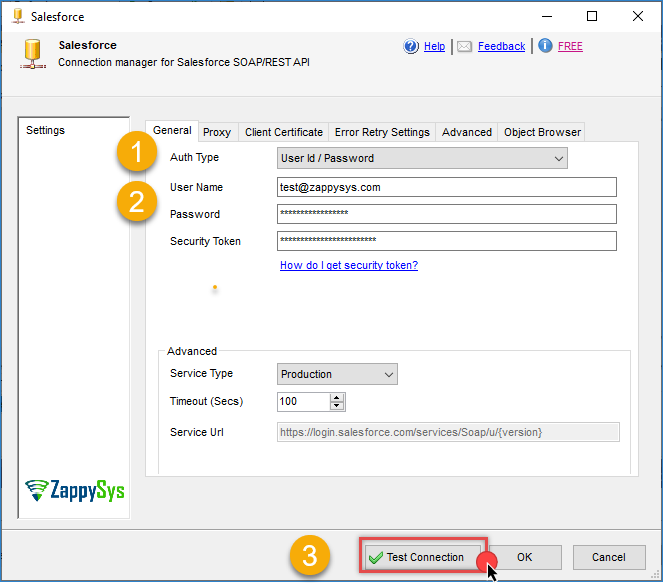Click the Service Url field
This screenshot has height=583, width=663.
pyautogui.click(x=448, y=432)
